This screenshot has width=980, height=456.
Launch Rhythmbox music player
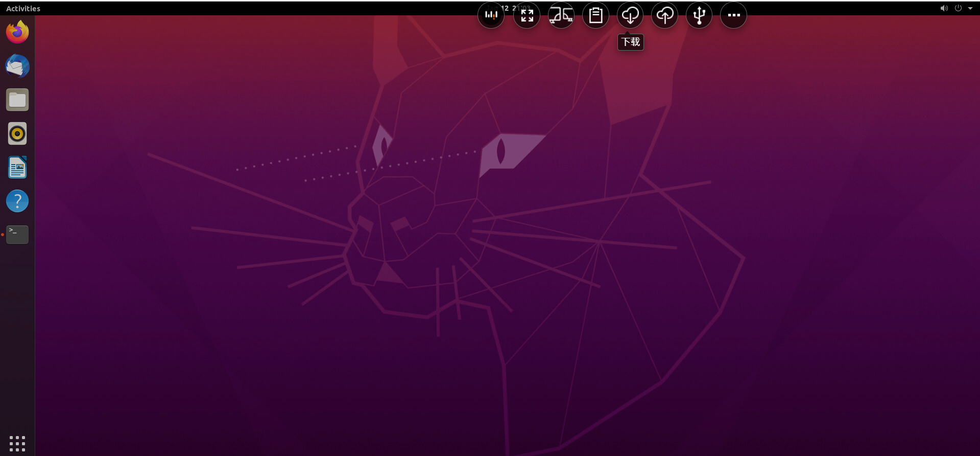17,133
